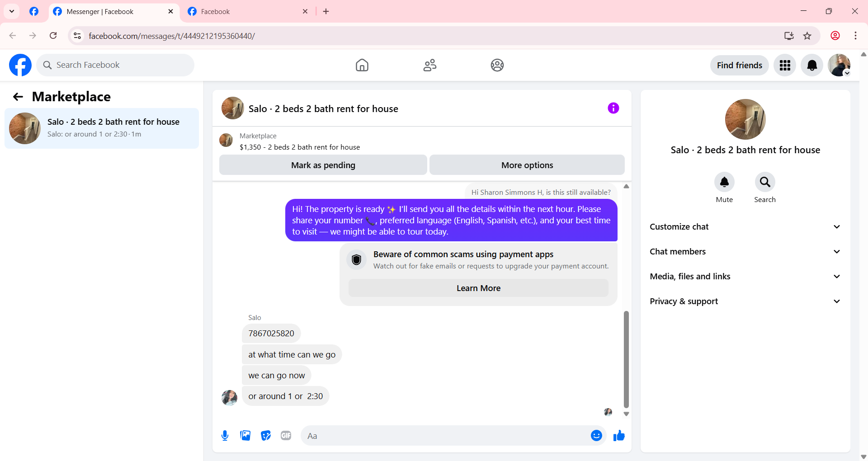The image size is (868, 461).
Task: Close the Messenger | Facebook tab
Action: click(x=170, y=11)
